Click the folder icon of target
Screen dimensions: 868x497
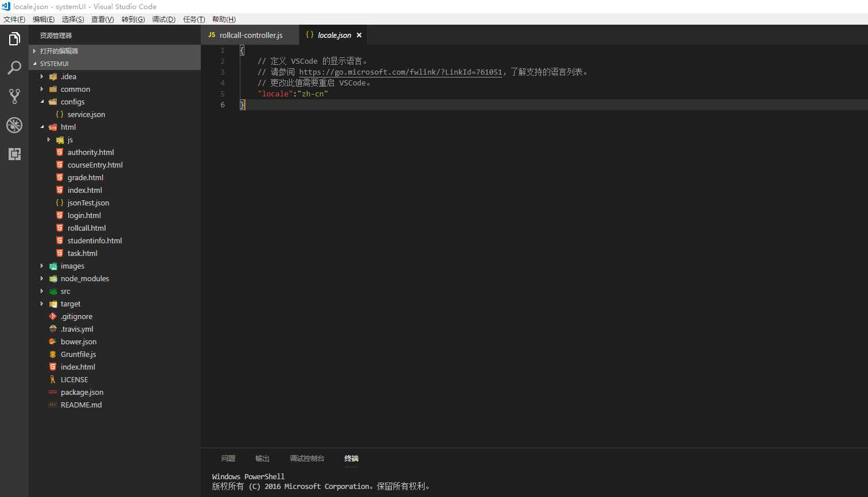(x=53, y=304)
